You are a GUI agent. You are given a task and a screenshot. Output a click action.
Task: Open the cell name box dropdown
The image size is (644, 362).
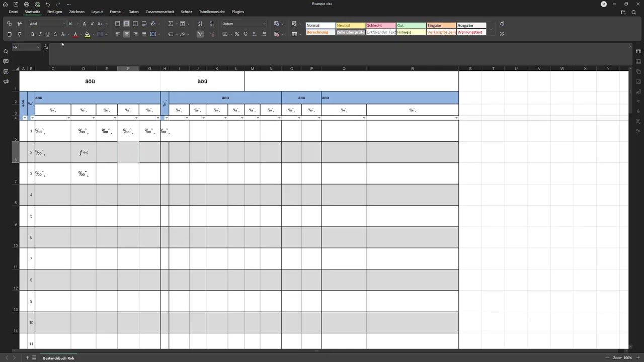point(38,47)
